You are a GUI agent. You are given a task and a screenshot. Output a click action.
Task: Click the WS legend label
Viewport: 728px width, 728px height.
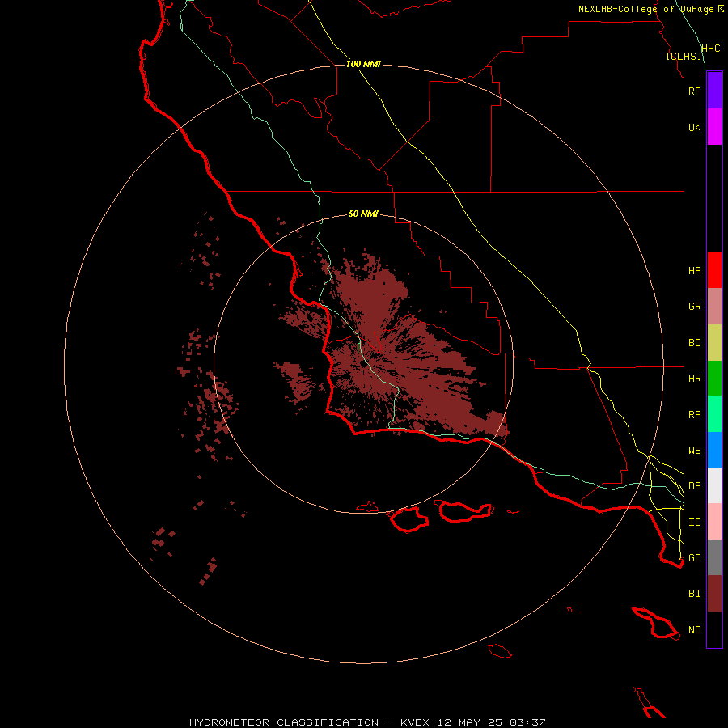694,450
